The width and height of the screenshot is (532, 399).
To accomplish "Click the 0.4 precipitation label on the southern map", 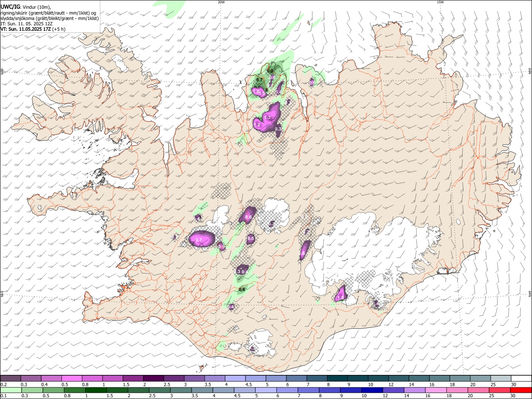I will pyautogui.click(x=231, y=307).
